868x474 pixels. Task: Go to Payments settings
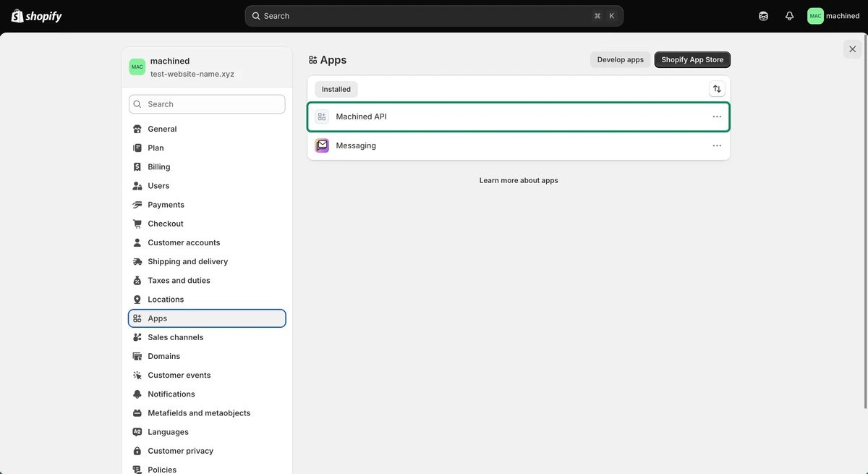pyautogui.click(x=207, y=205)
